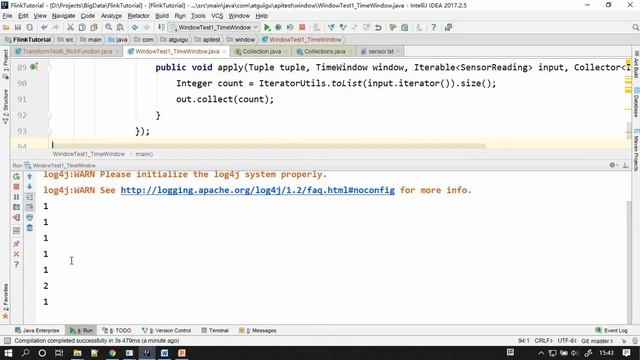This screenshot has height=360, width=640.
Task: Click the Synchronize toolbar icon
Action: (x=29, y=27)
